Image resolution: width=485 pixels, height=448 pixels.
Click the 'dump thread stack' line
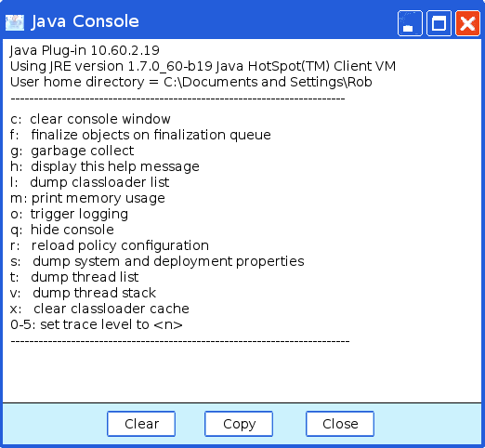[x=83, y=293]
